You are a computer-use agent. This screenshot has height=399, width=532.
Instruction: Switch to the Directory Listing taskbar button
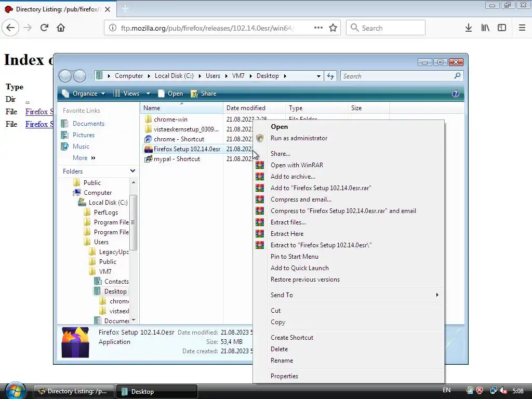(x=73, y=391)
